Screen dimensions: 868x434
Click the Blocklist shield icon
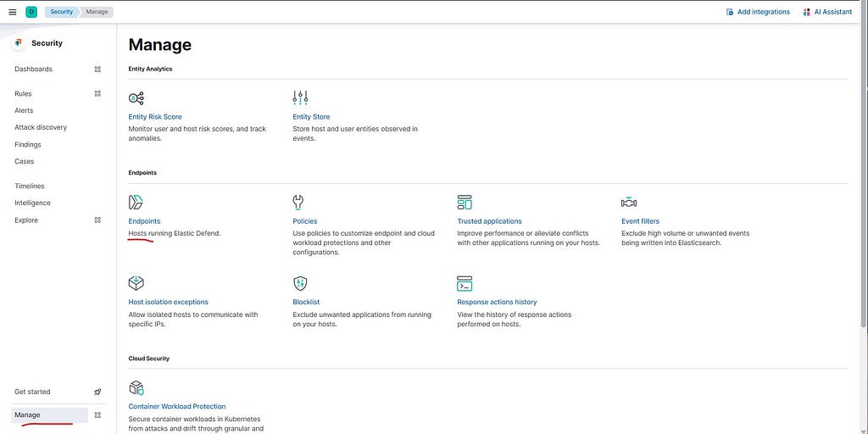300,283
